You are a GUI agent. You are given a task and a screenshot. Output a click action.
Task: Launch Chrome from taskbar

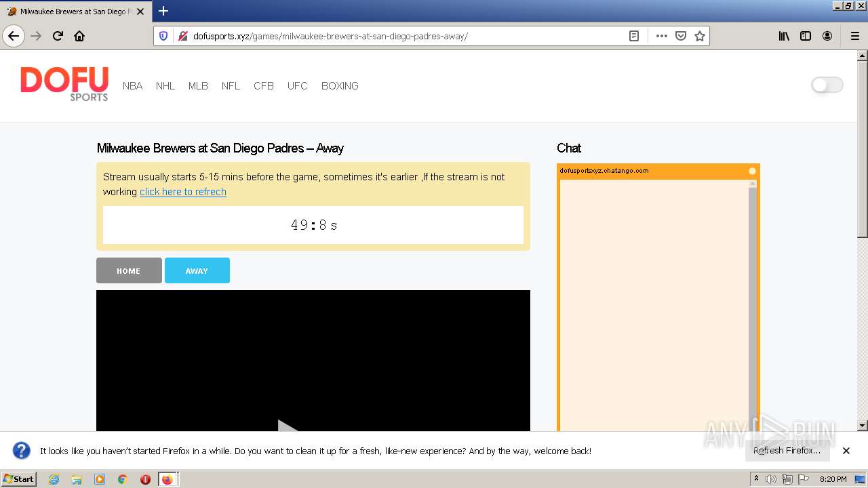(x=122, y=479)
